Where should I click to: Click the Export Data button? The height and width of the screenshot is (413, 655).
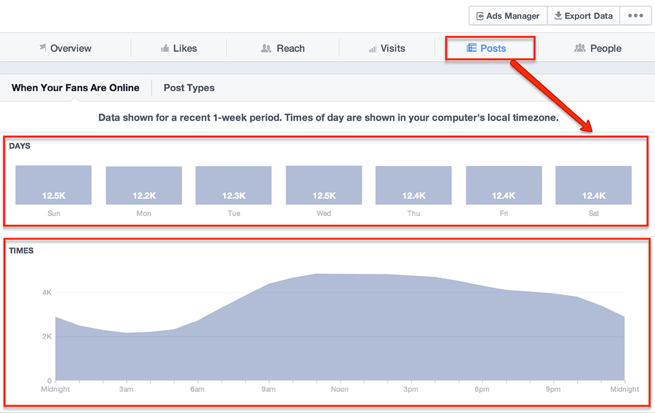pos(584,16)
